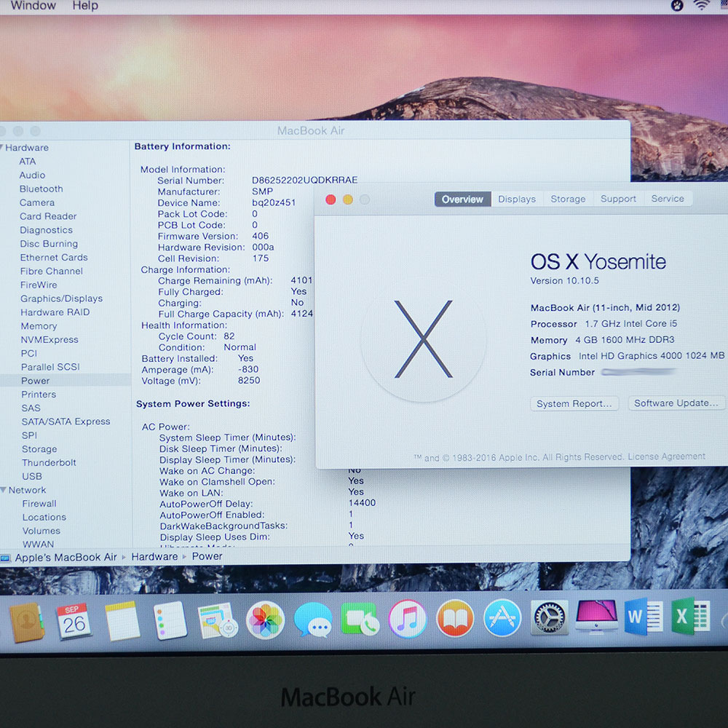The height and width of the screenshot is (728, 728).
Task: Select Firewall under Network
Action: 39,503
